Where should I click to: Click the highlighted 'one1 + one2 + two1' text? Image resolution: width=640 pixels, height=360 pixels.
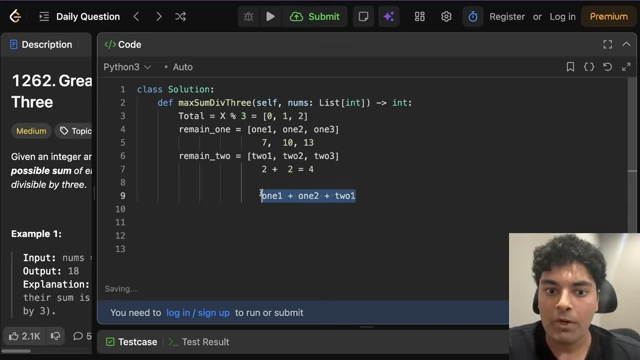[x=308, y=196]
